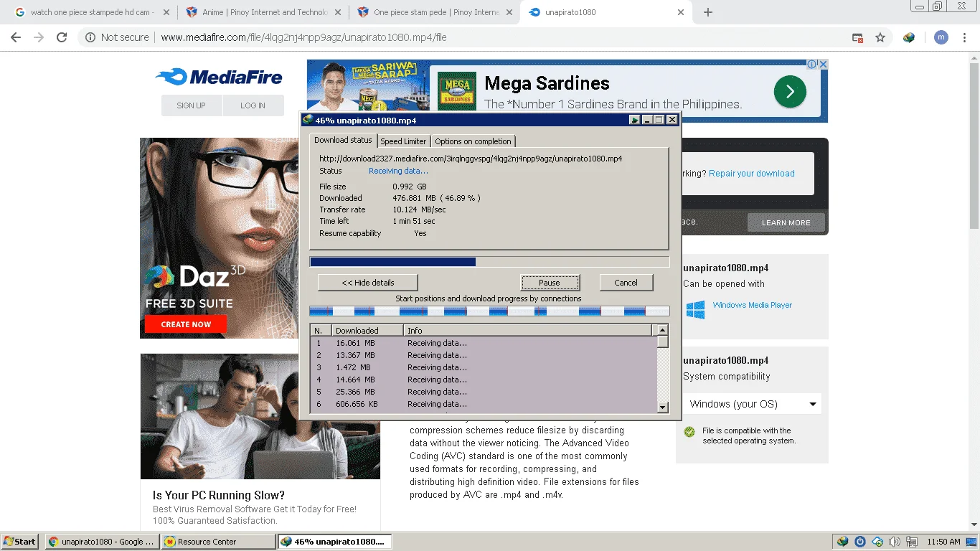
Task: Click the Not secure info icon
Action: click(x=90, y=37)
